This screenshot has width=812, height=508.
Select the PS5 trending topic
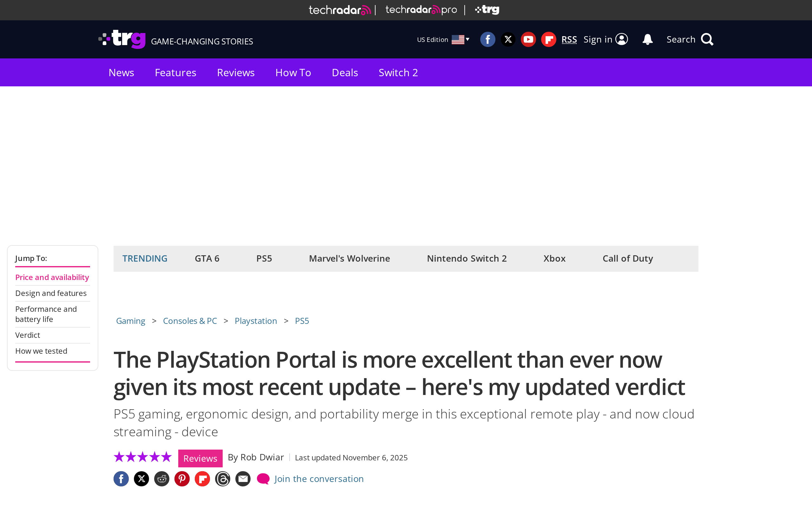tap(264, 258)
